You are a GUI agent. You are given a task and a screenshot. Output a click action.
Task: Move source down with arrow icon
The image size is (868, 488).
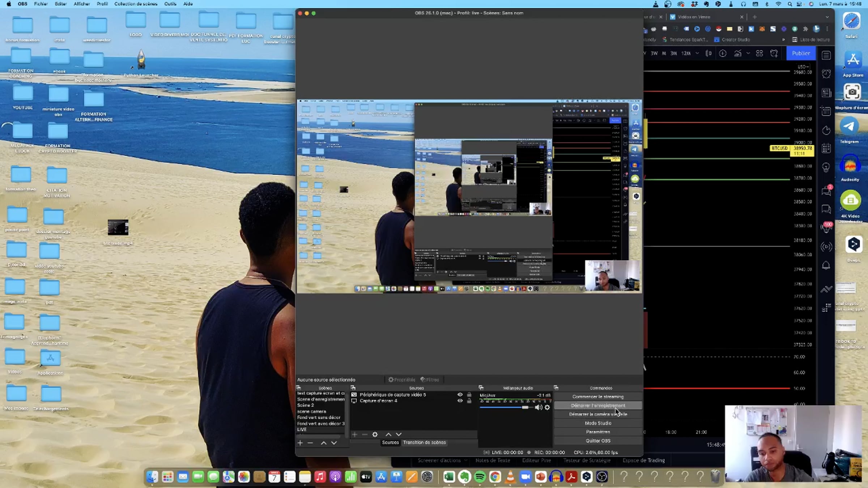[399, 435]
